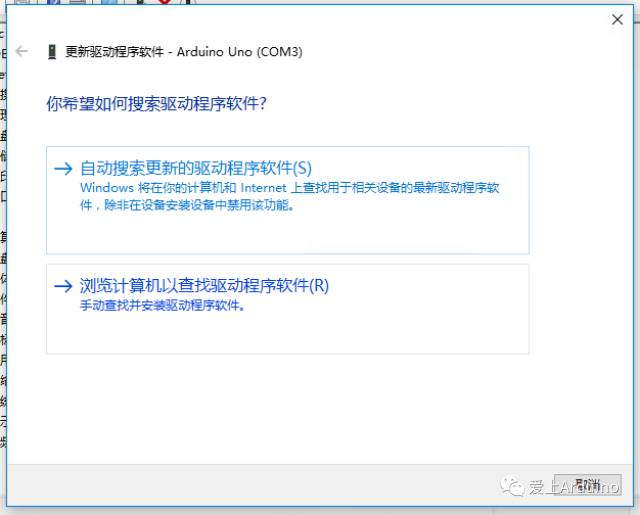Click the Arduino Uno device icon in title
Image resolution: width=640 pixels, height=515 pixels.
[x=52, y=52]
